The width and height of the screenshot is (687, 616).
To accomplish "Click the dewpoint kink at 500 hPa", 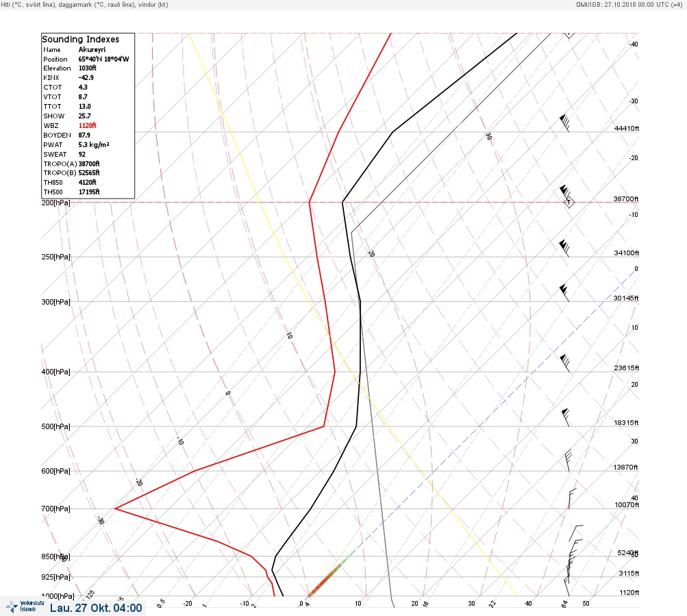I will point(324,426).
